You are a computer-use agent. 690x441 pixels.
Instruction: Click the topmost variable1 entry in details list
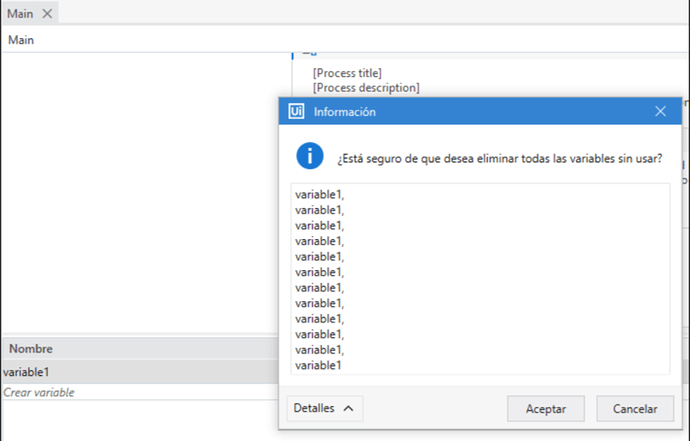[319, 195]
